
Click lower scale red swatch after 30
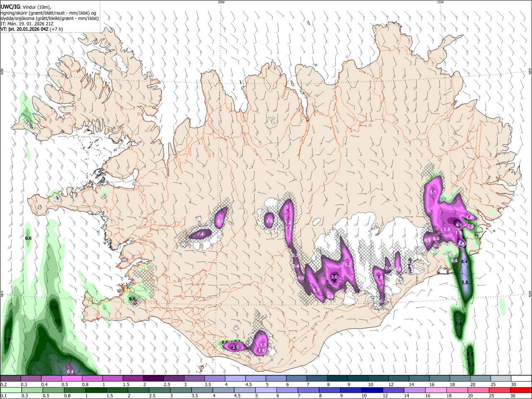click(x=521, y=389)
